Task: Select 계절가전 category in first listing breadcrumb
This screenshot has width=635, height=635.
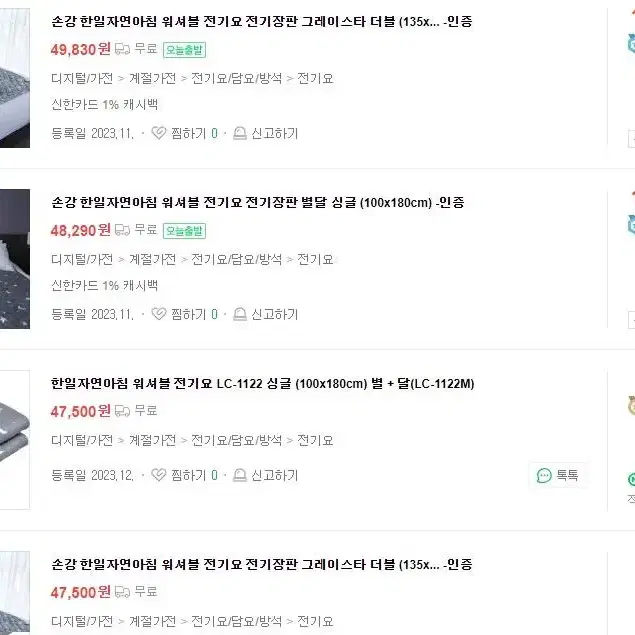Action: [153, 78]
